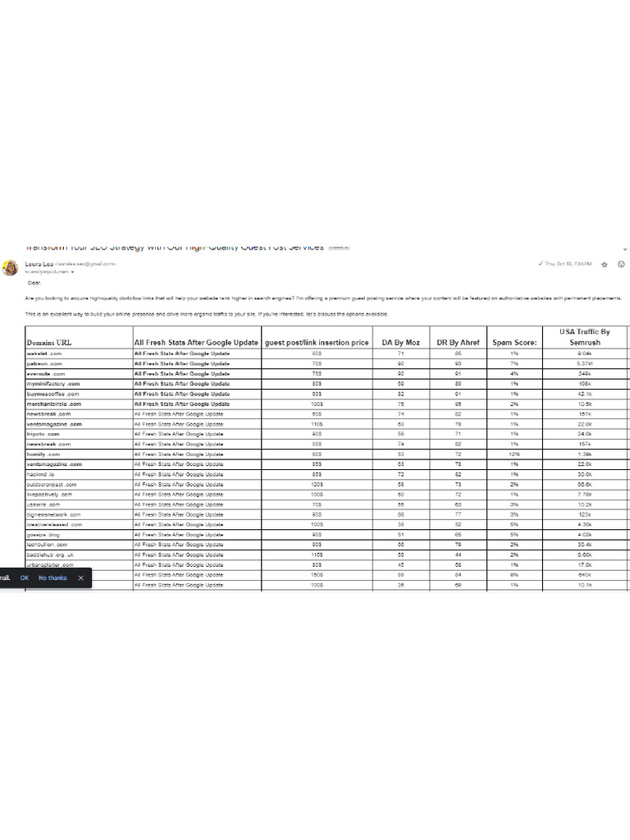Open Laura Lea's sender avatar
Screen dimensions: 630x840
[10, 268]
